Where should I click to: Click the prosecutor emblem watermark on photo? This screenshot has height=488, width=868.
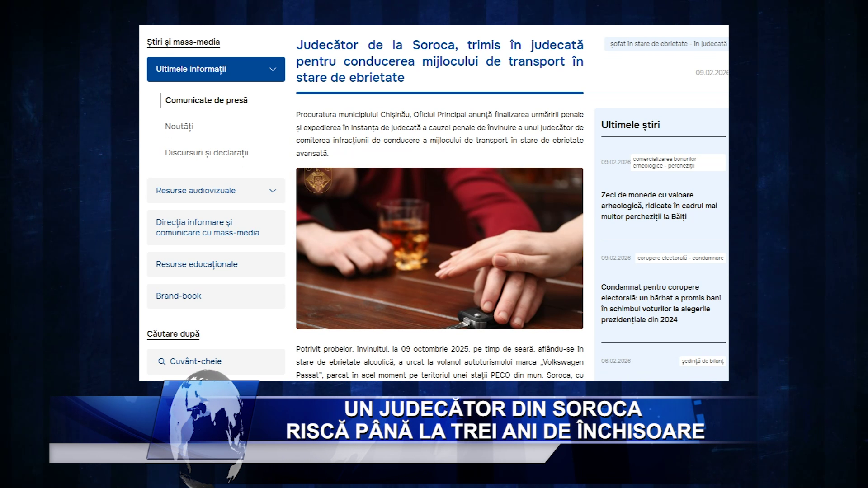click(318, 180)
